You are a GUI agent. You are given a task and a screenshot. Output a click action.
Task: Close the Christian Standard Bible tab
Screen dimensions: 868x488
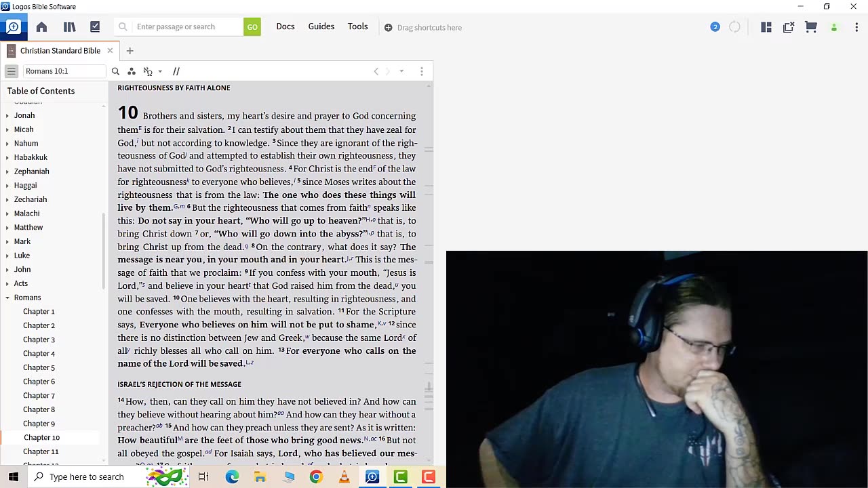(110, 51)
